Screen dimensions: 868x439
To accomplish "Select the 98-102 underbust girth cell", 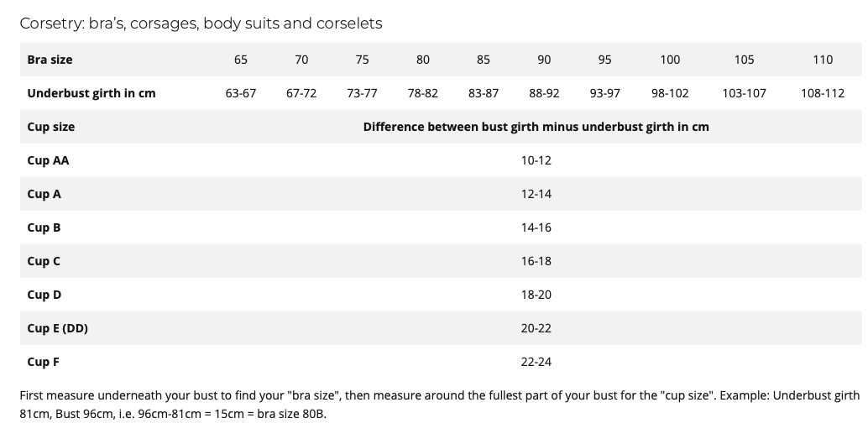I will tap(670, 93).
